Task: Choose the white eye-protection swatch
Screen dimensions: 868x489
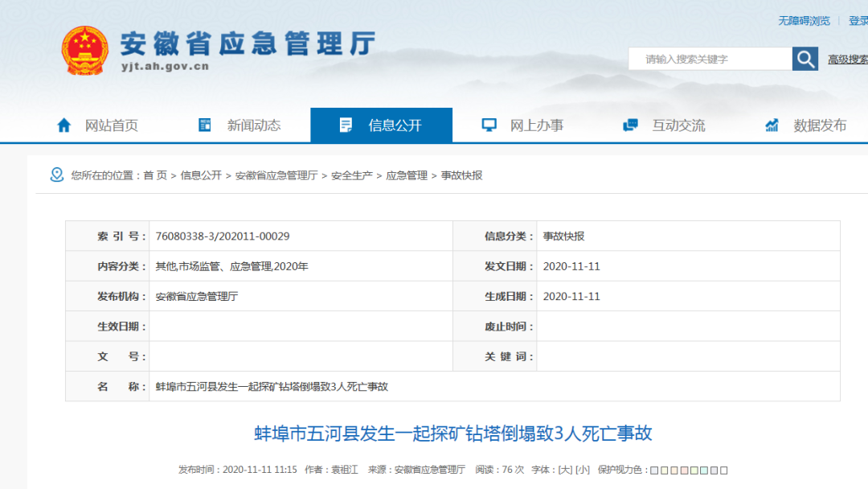Action: (x=724, y=471)
